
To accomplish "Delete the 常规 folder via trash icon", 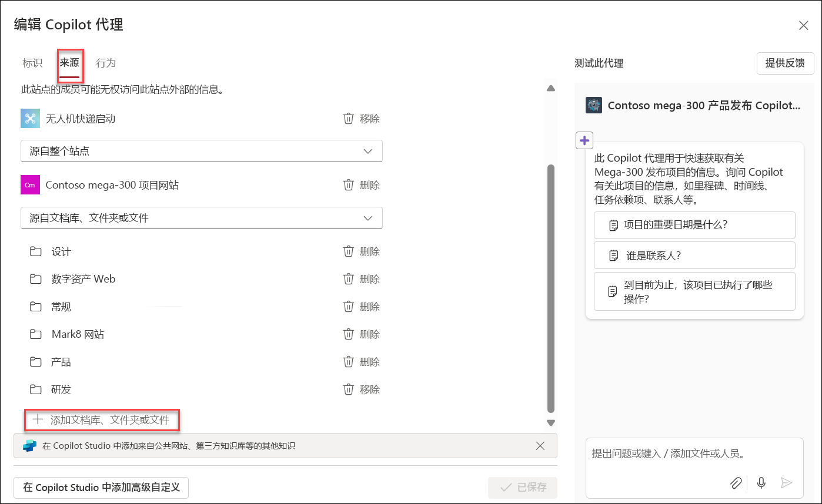I will tap(349, 307).
